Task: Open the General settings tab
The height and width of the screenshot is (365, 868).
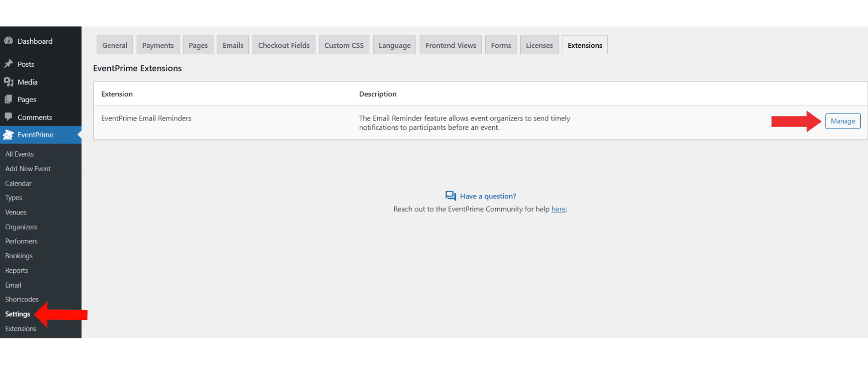Action: pos(115,45)
